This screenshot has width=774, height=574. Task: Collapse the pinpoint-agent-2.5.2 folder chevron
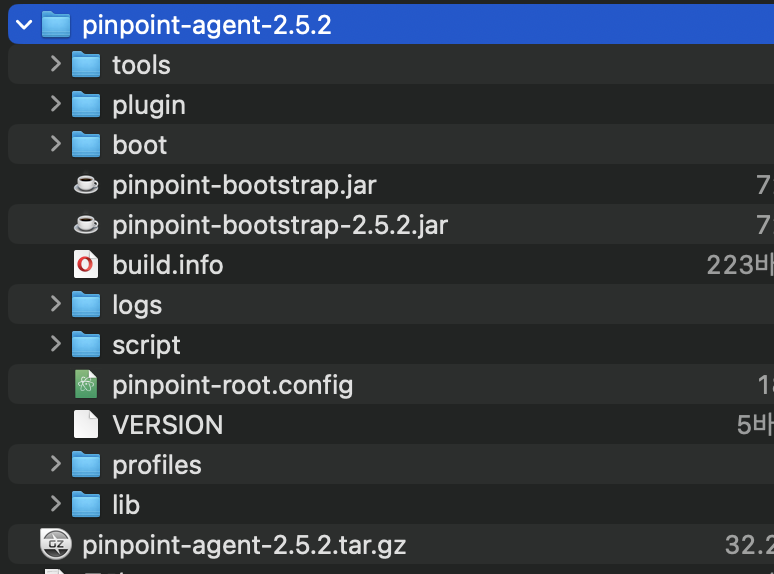(24, 24)
